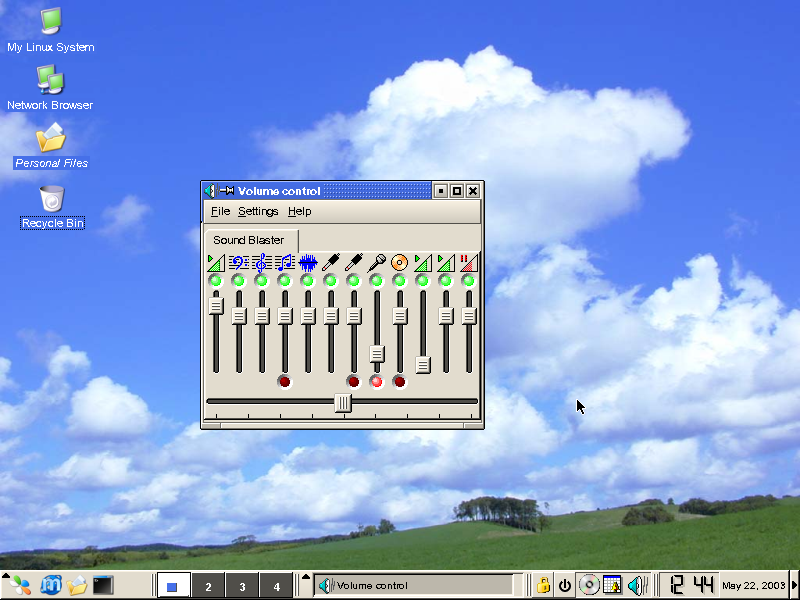Image resolution: width=800 pixels, height=600 pixels.
Task: Open the window menu icon in Volume control title bar
Action: click(210, 191)
